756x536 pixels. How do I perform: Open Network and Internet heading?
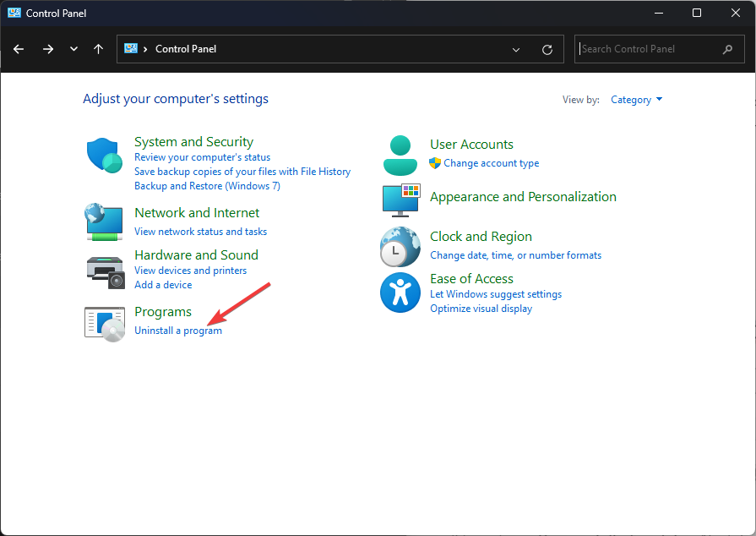coord(197,213)
